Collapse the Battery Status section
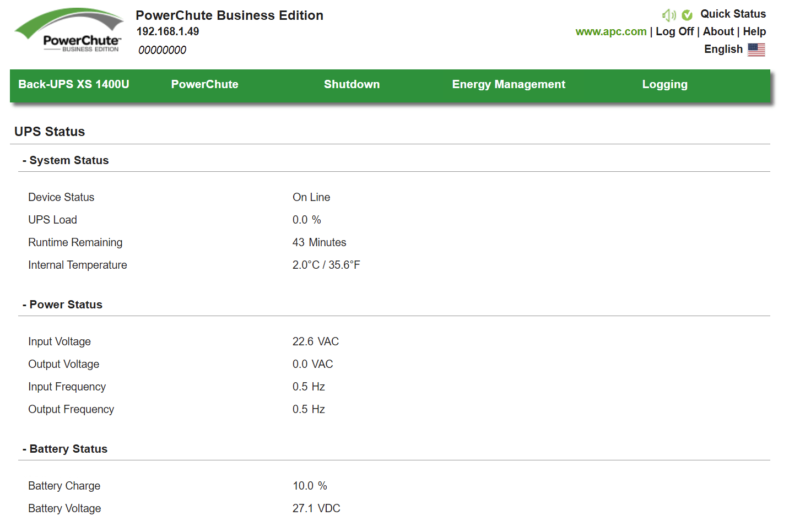789x532 pixels. [65, 449]
